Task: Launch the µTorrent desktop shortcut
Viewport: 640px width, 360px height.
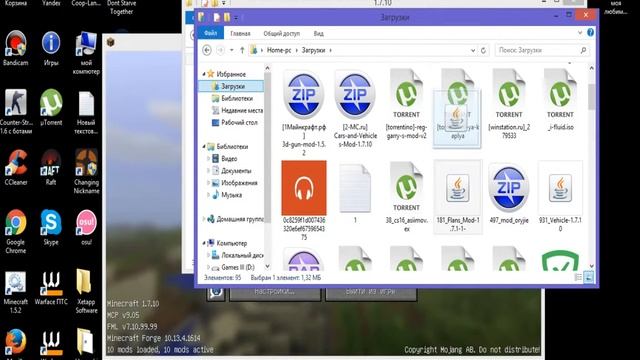Action: point(51,108)
